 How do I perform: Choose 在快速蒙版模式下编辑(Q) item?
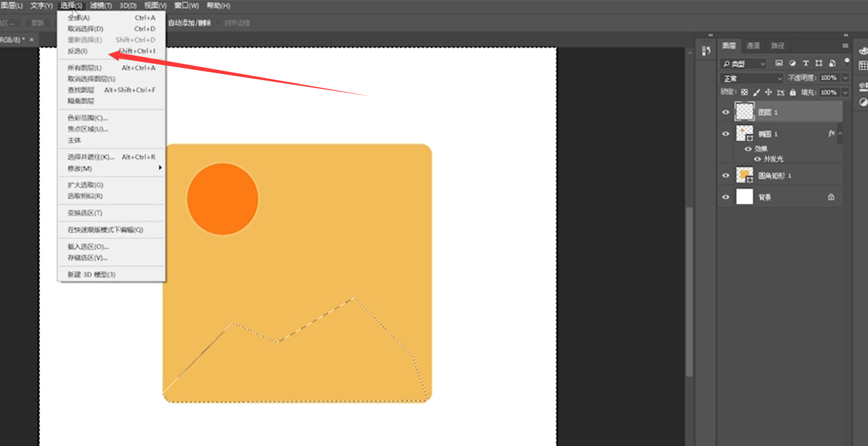112,230
